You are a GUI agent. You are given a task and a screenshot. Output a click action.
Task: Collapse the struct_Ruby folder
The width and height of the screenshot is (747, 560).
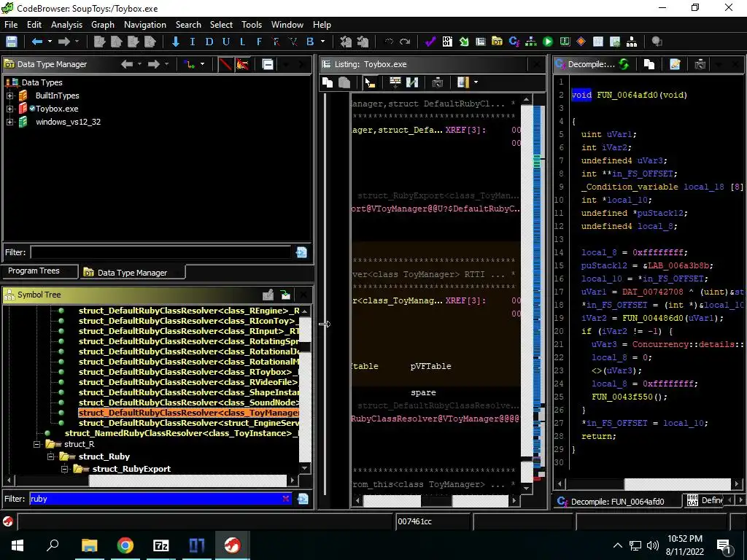click(50, 456)
